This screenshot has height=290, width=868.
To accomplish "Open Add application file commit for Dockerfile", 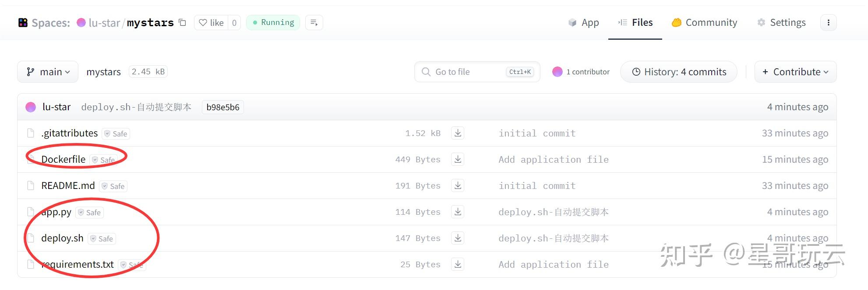I will [554, 160].
